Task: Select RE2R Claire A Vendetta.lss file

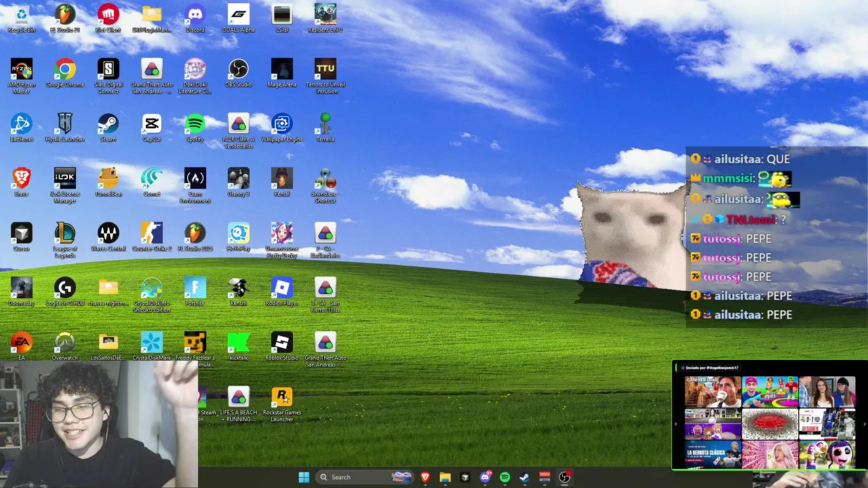Action: (x=238, y=131)
